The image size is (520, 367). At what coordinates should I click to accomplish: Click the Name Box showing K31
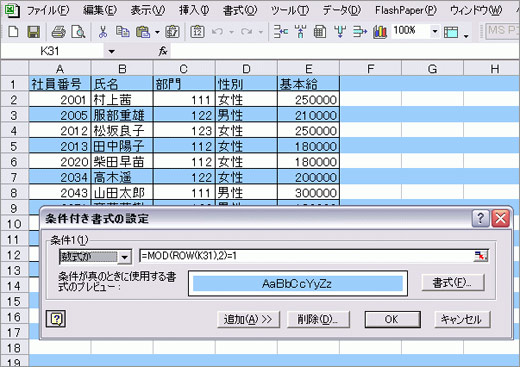(53, 51)
